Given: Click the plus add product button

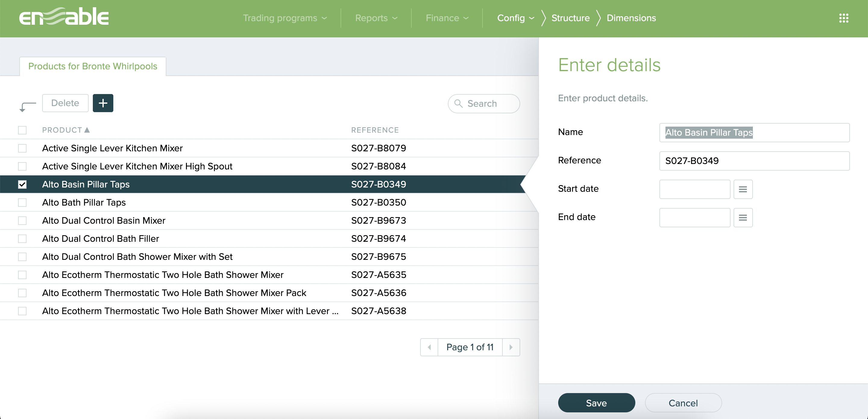Looking at the screenshot, I should click(103, 103).
